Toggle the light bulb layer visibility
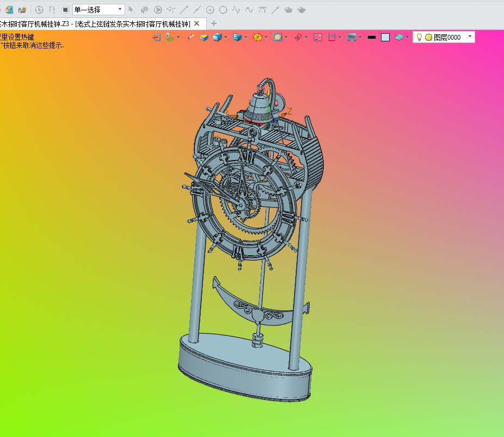The height and width of the screenshot is (437, 504). pos(419,37)
